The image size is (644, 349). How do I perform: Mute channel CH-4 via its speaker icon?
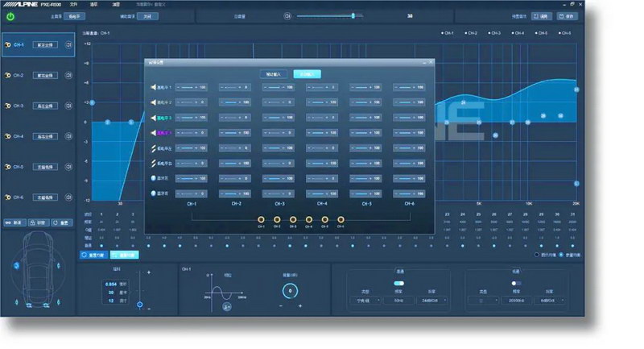pos(68,136)
